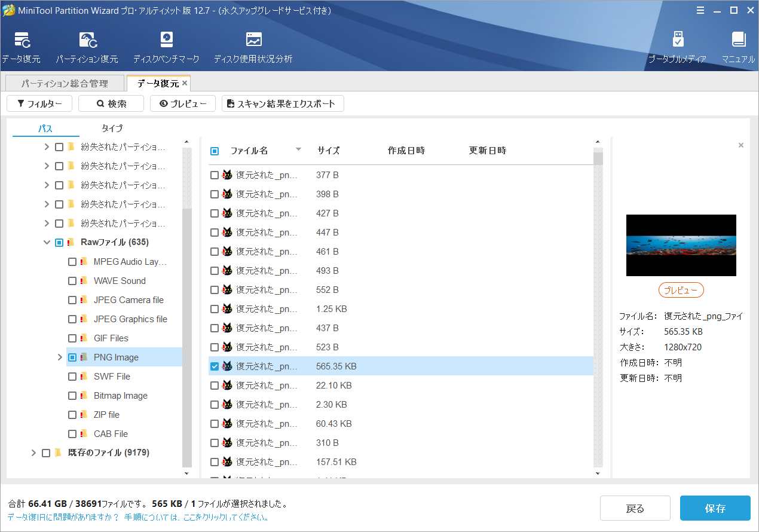This screenshot has width=759, height=532.
Task: Click the folder icon of ZIP file
Action: 84,415
